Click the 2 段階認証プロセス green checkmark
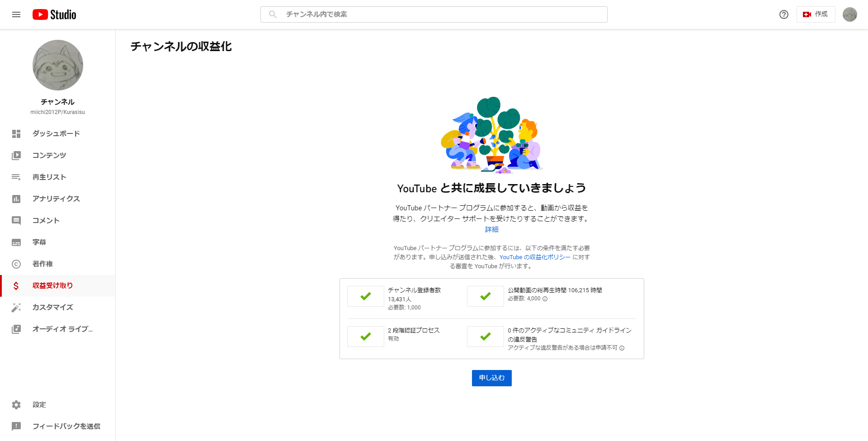868x441 pixels. tap(366, 337)
